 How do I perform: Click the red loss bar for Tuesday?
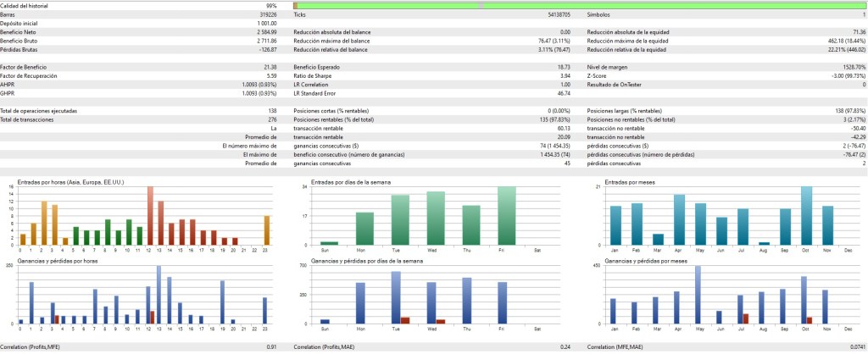coord(405,320)
